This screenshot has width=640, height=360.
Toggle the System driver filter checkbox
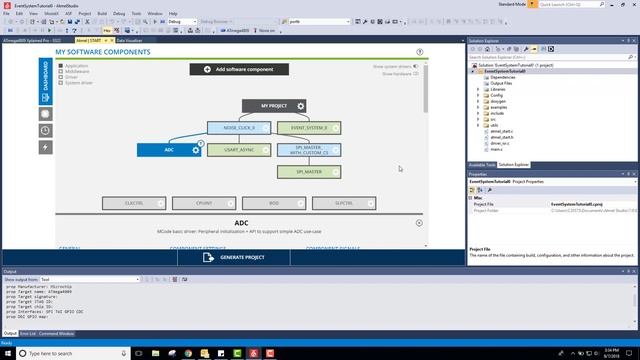click(61, 83)
